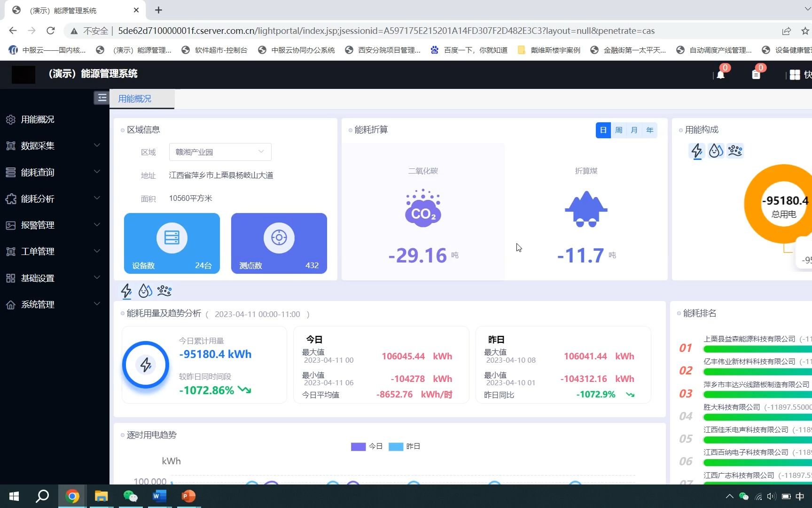The height and width of the screenshot is (508, 812).
Task: Click 不安全 site security warning
Action: pos(89,31)
